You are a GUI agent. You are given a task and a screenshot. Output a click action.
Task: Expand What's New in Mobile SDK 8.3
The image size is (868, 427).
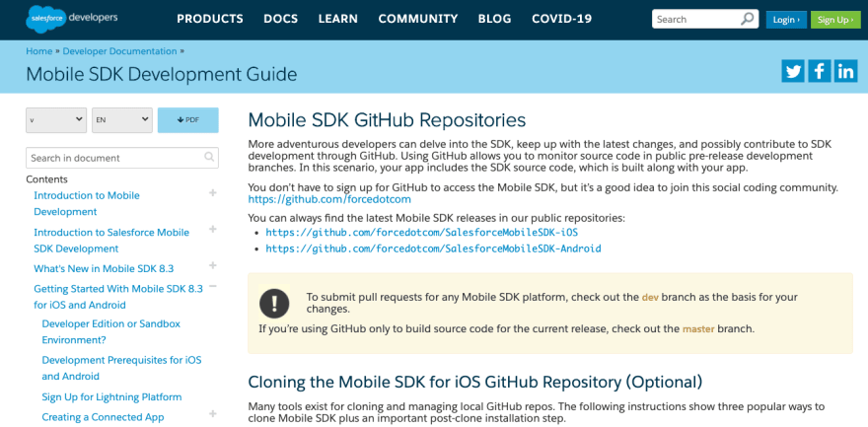click(213, 265)
